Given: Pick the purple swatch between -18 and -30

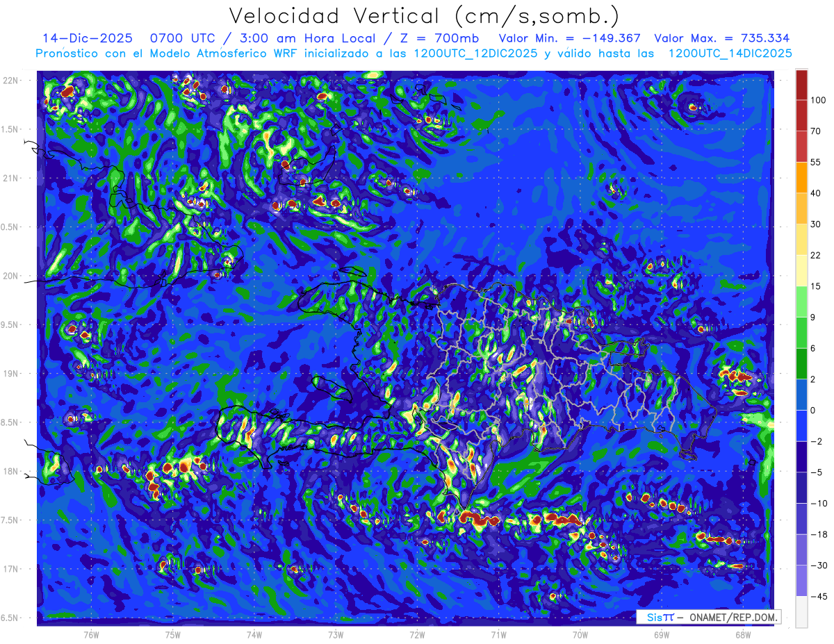Looking at the screenshot, I should coord(801,550).
